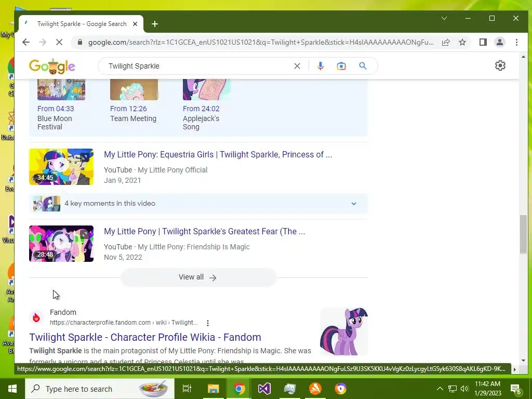Show hidden system tray icons
The width and height of the screenshot is (532, 399).
[x=440, y=389]
